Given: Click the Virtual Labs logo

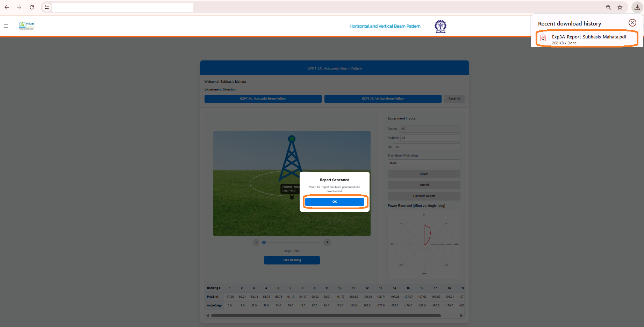Looking at the screenshot, I should pos(27,26).
